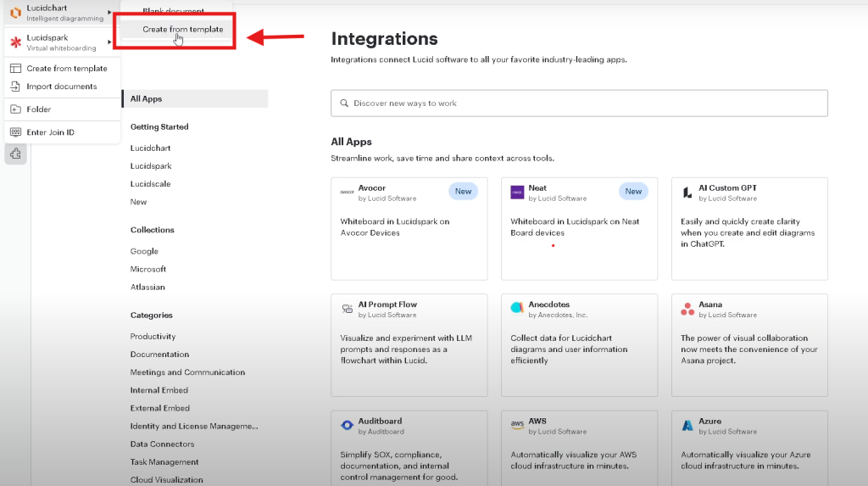Click the Getting Started section heading
The width and height of the screenshot is (868, 486).
[x=159, y=127]
